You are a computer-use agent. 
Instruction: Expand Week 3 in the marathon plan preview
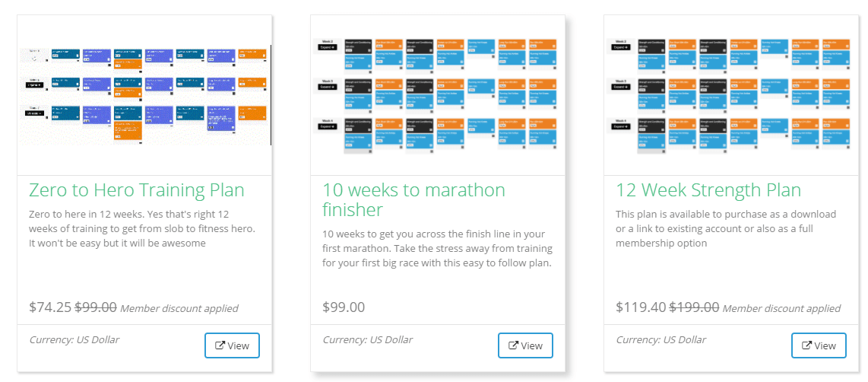point(328,87)
